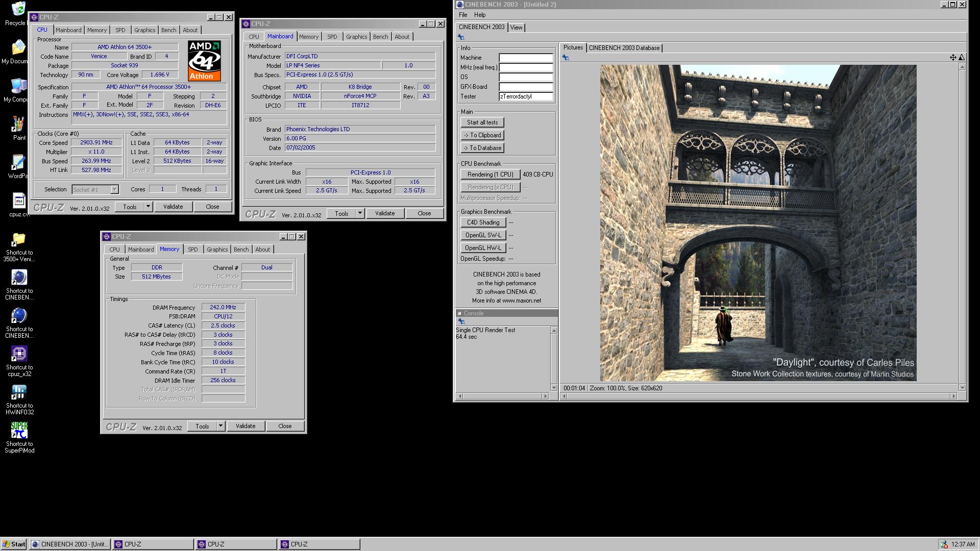Click the Machine input field
The width and height of the screenshot is (980, 551).
tap(526, 58)
